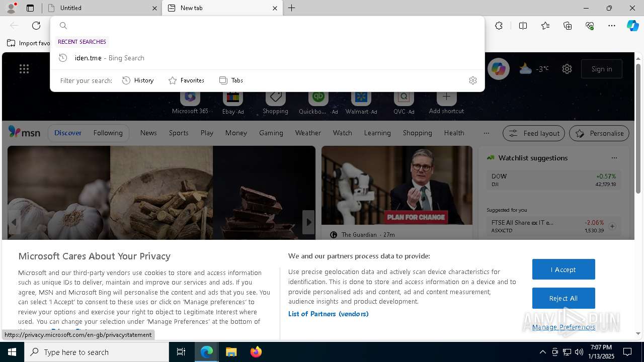Select the Discover feed tab

pos(68,133)
